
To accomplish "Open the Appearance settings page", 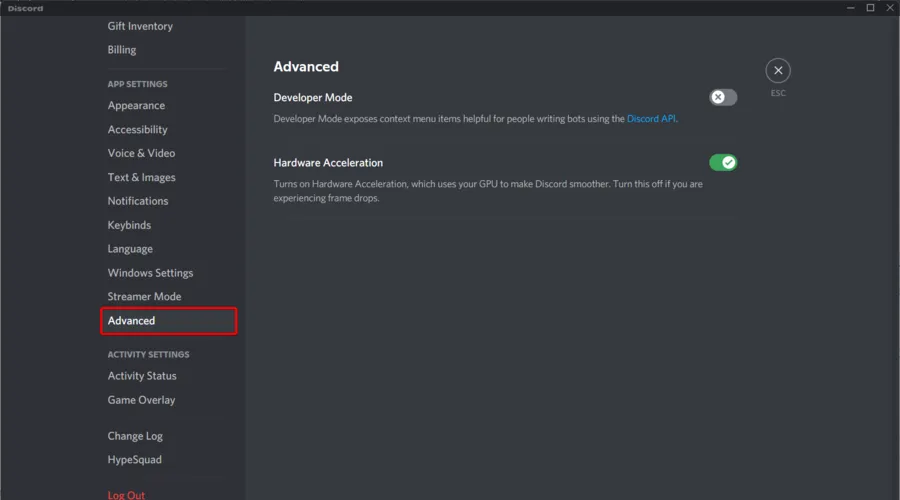I will click(x=136, y=106).
